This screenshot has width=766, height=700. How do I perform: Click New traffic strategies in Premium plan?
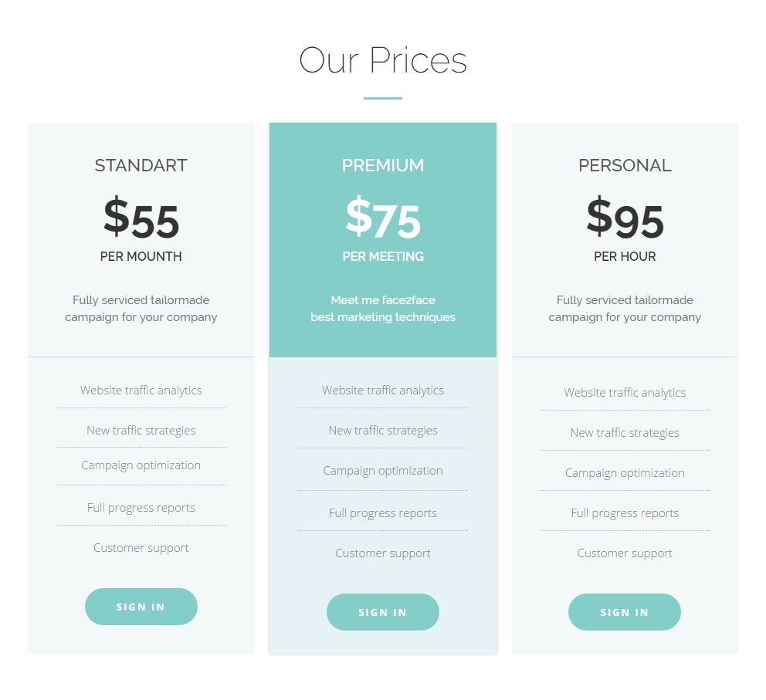pyautogui.click(x=383, y=431)
